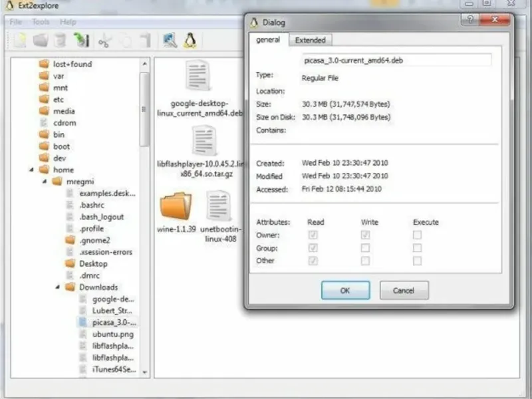This screenshot has width=532, height=399.
Task: Select .dmrc in the tree
Action: (89, 275)
